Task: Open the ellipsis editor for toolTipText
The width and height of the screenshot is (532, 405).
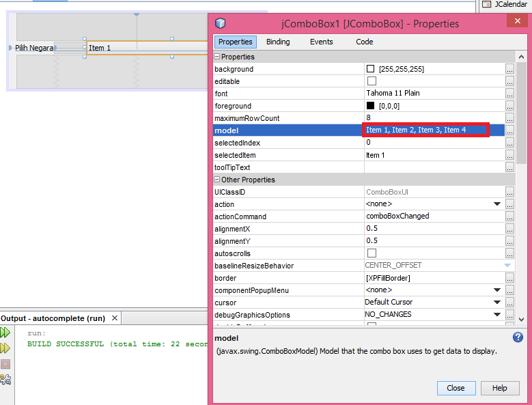Action: pos(509,167)
